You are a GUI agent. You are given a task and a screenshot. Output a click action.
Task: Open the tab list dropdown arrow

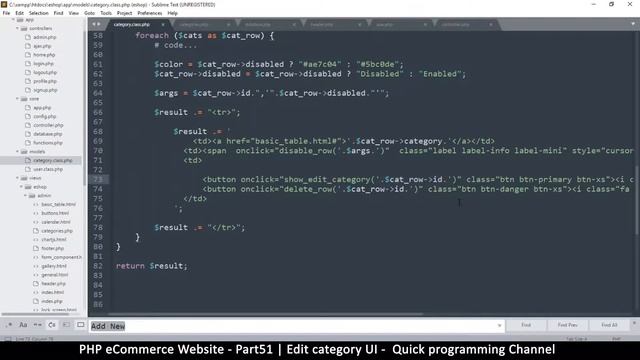633,24
